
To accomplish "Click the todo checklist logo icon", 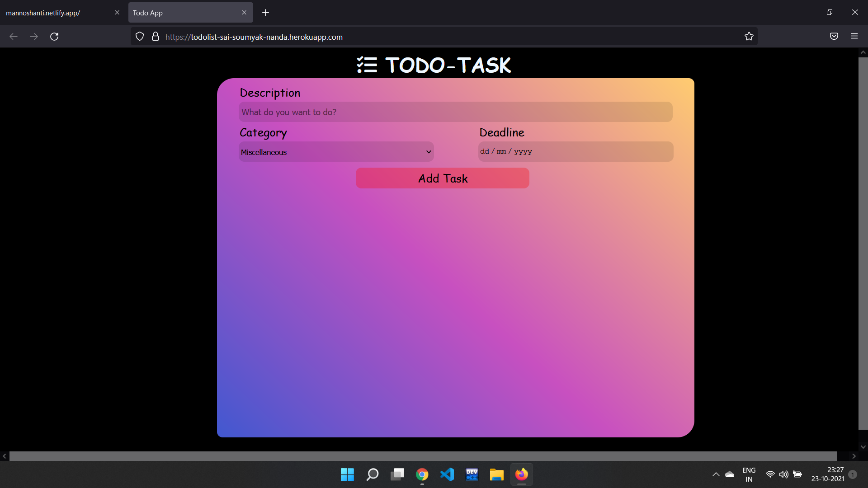I will (367, 65).
